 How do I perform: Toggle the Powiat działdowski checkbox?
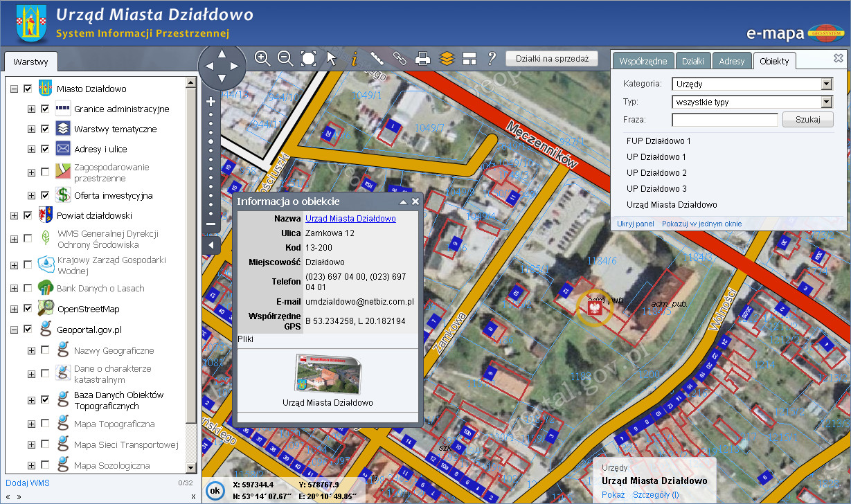28,215
